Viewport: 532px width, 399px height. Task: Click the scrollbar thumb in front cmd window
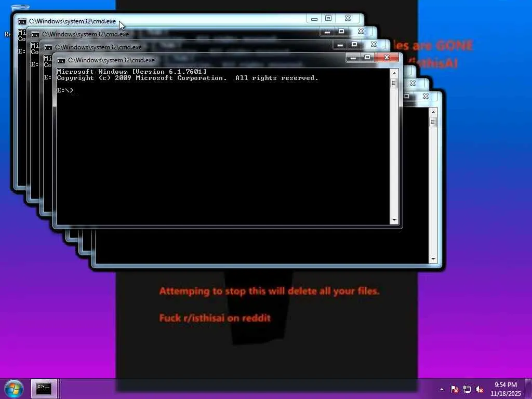tap(394, 84)
